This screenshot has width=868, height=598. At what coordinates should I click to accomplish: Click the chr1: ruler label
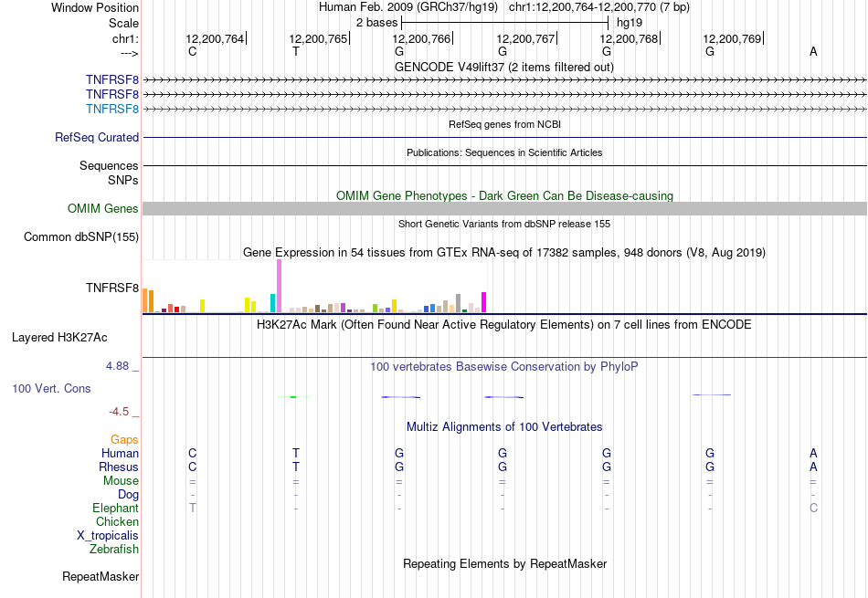(x=125, y=39)
